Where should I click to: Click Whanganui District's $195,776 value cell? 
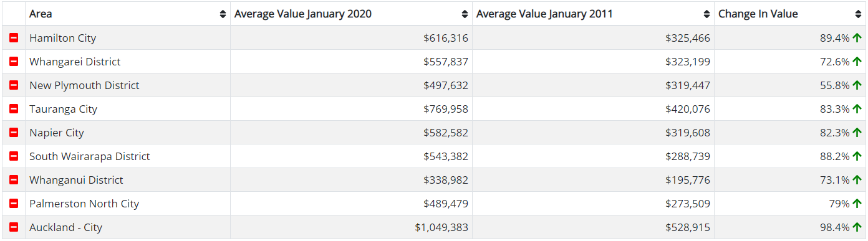pos(594,180)
